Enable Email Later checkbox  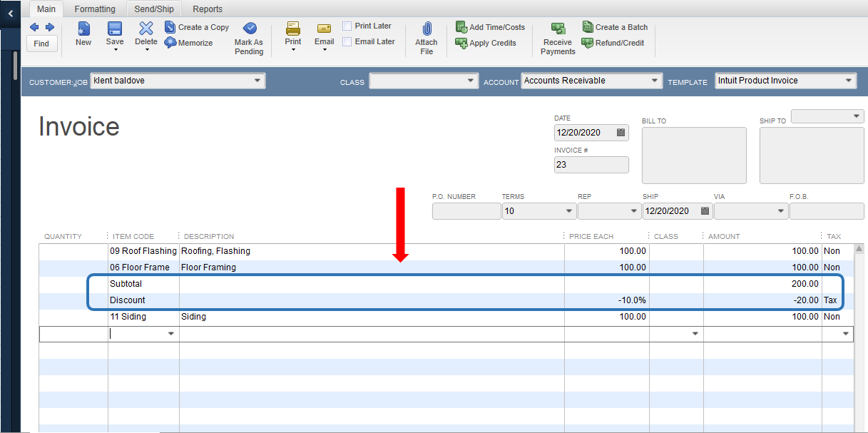click(x=347, y=41)
